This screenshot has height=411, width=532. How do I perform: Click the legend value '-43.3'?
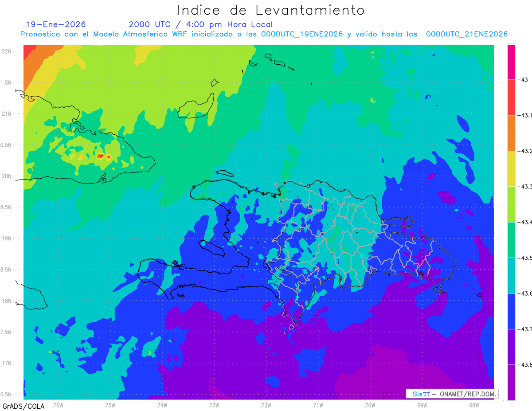point(525,186)
